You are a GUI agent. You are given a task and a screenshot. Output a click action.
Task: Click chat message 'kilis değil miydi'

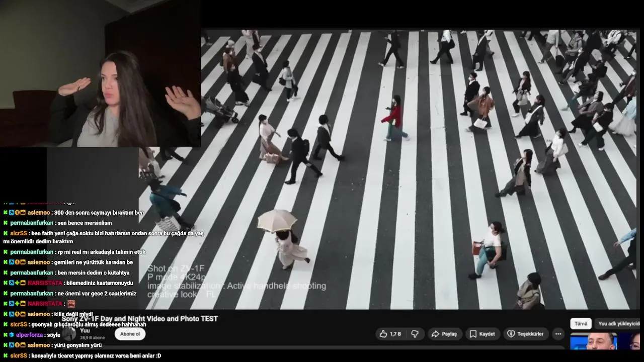(73, 314)
